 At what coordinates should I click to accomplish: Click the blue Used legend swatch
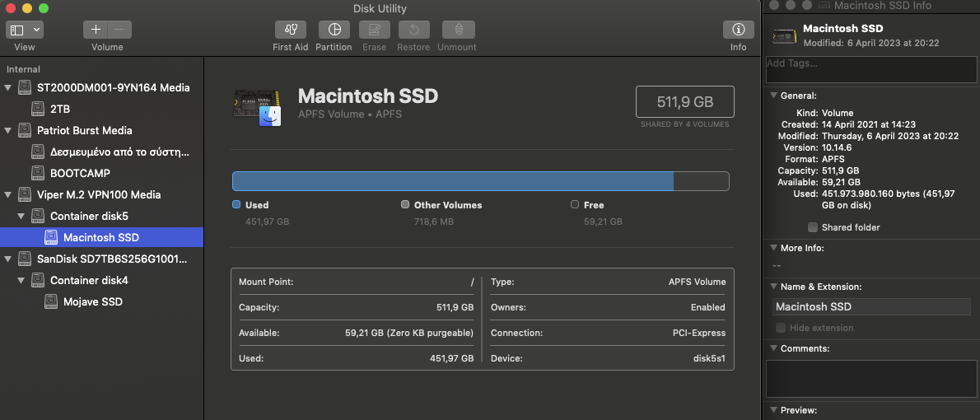tap(236, 204)
